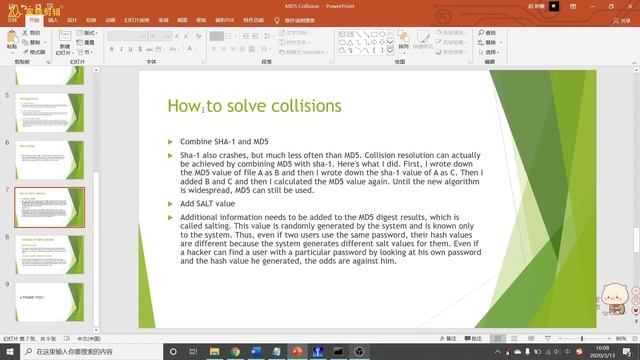Apply text shadow S button
The image size is (640, 360).
140,49
